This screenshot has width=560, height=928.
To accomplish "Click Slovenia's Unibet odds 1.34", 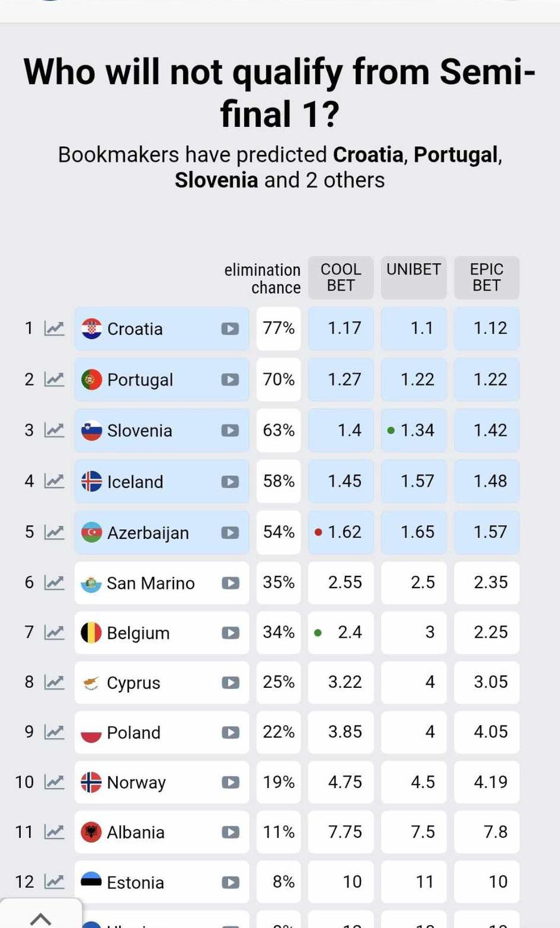I will [417, 430].
